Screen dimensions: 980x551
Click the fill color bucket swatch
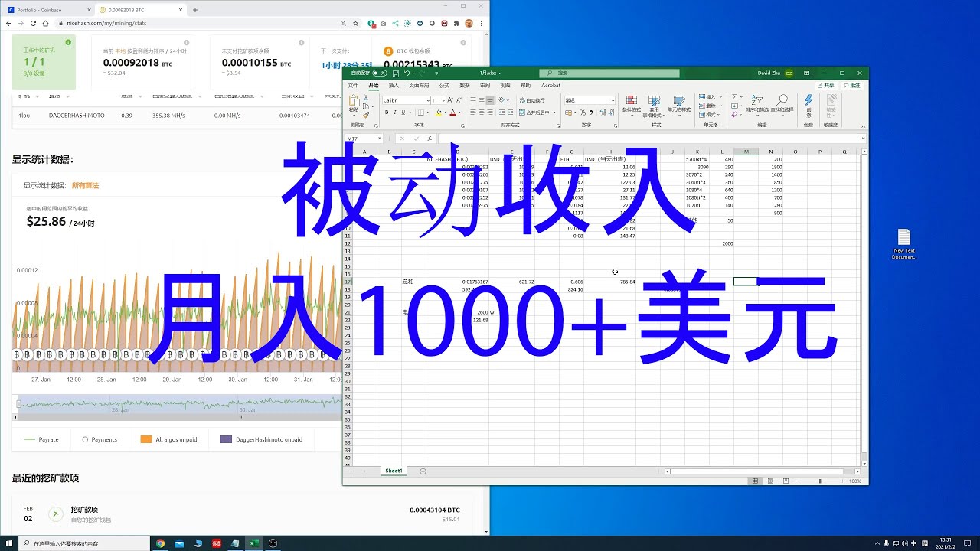[x=439, y=112]
